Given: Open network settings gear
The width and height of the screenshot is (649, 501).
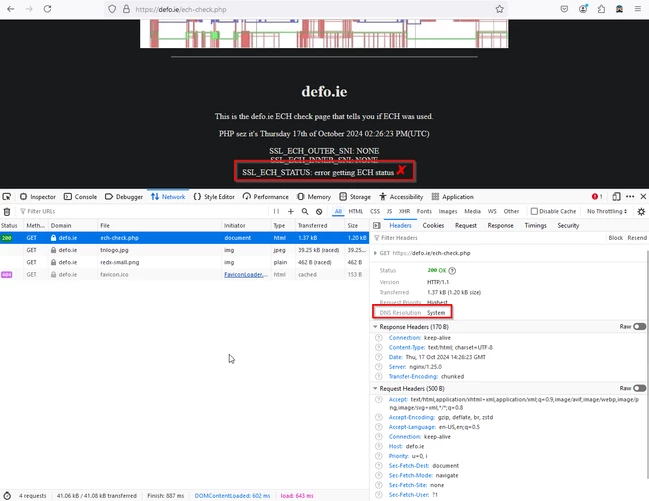Looking at the screenshot, I should 641,212.
